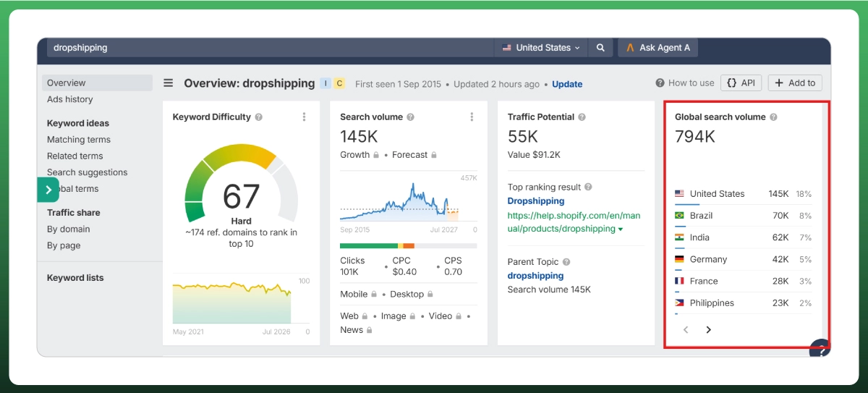Open the United States country dropdown
The width and height of the screenshot is (868, 393).
point(541,48)
